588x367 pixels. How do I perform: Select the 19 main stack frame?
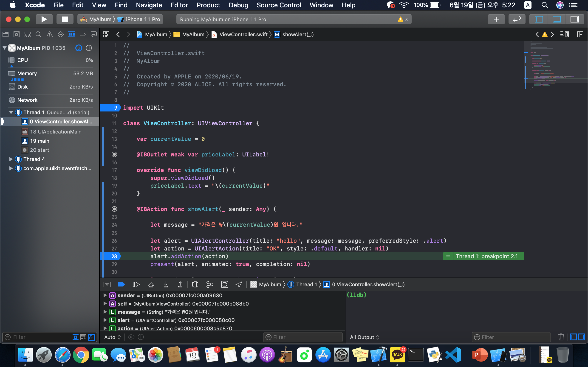40,141
